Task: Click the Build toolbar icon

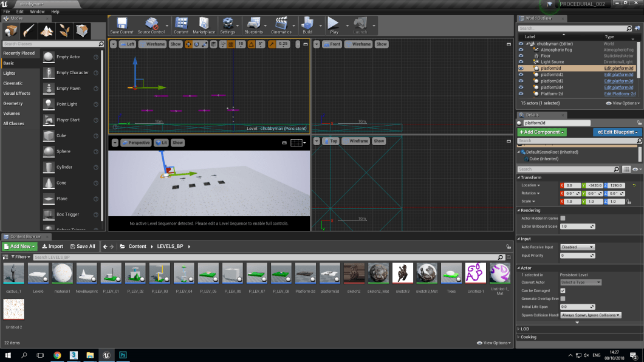Action: tap(307, 26)
